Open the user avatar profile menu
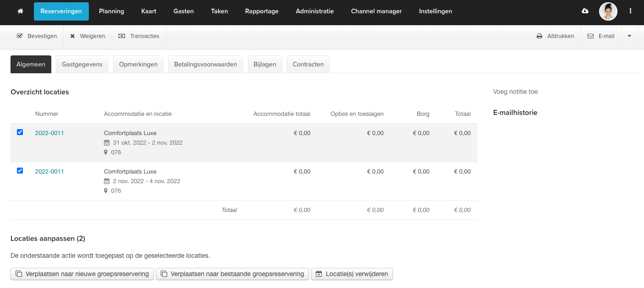The height and width of the screenshot is (288, 644). tap(608, 11)
